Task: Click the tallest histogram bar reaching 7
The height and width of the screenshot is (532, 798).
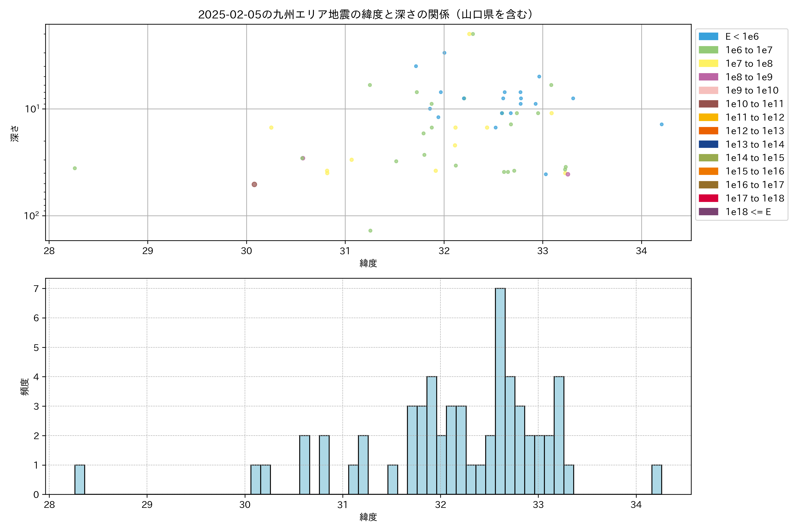Action: 500,390
